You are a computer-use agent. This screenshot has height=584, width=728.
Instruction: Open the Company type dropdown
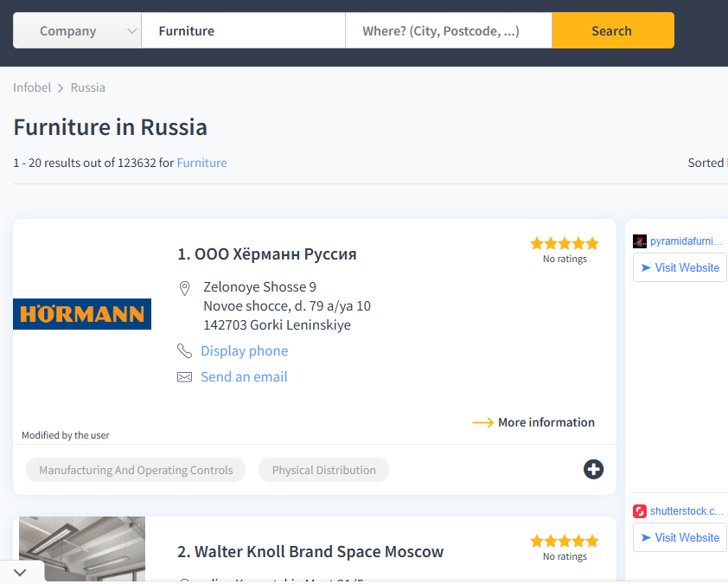(x=77, y=30)
